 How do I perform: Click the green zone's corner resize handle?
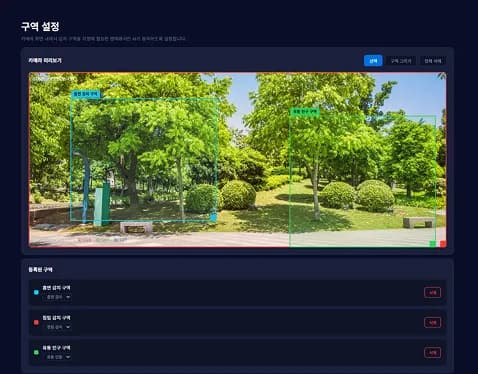(433, 244)
